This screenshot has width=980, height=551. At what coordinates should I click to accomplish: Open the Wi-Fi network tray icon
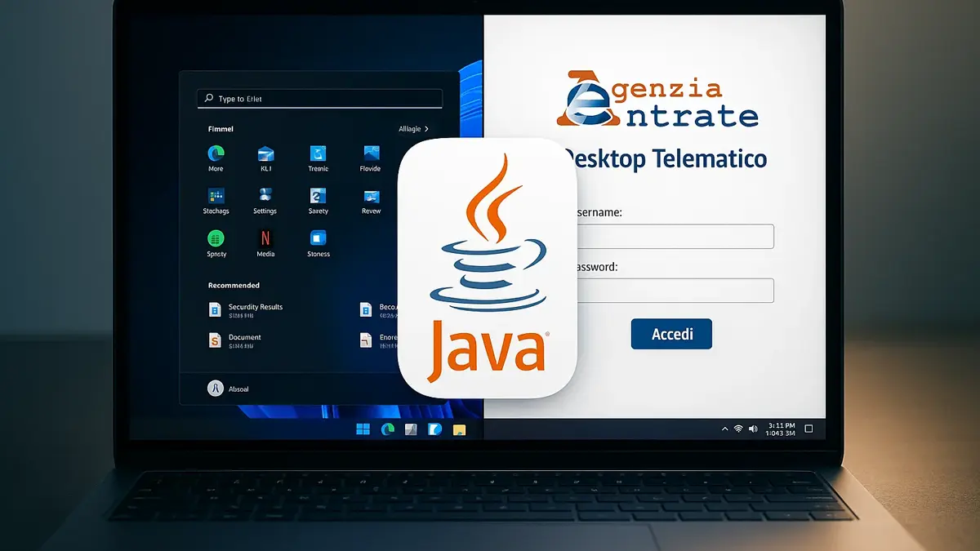(x=738, y=429)
